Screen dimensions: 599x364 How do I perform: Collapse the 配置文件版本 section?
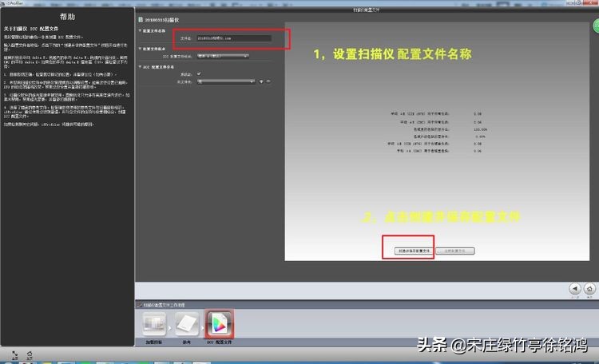pyautogui.click(x=140, y=49)
